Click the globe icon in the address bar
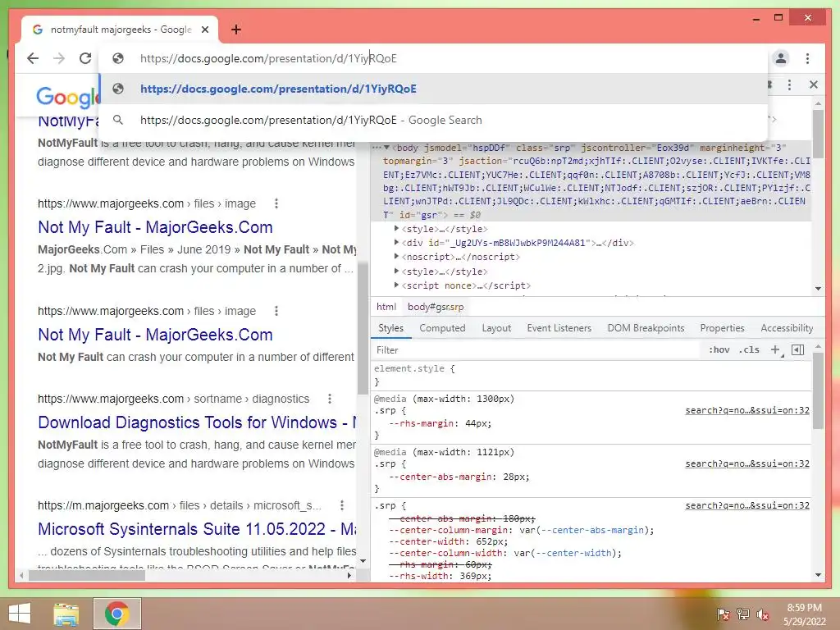 [118, 58]
